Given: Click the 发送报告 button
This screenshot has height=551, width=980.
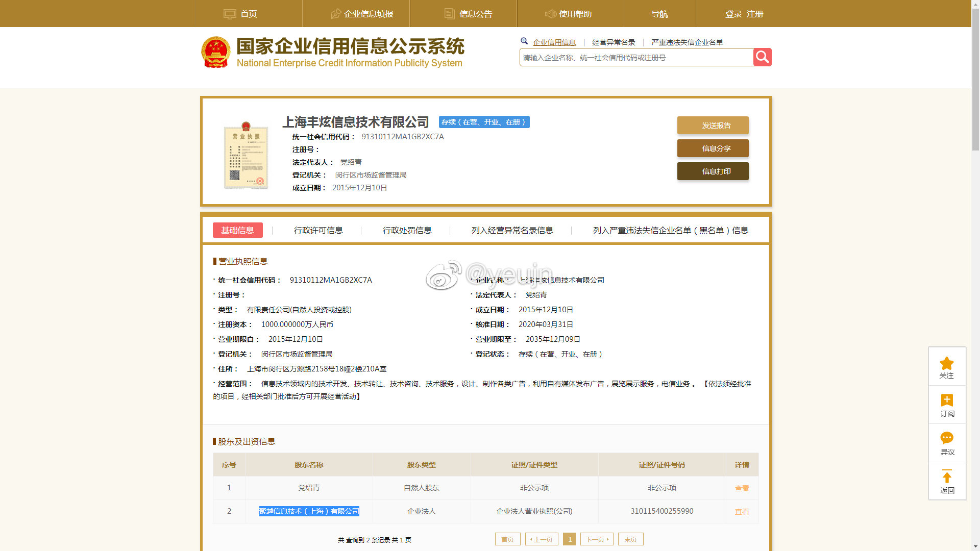Looking at the screenshot, I should pos(713,126).
